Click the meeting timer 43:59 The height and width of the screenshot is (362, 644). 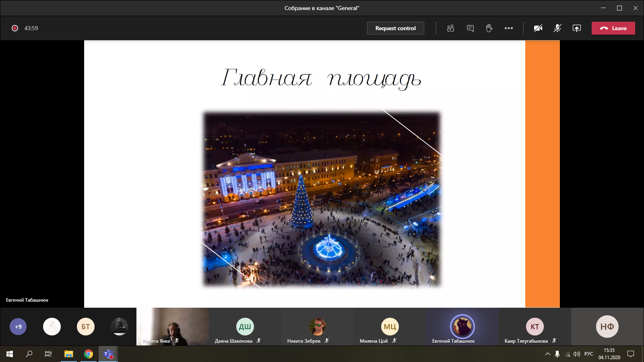tap(31, 28)
